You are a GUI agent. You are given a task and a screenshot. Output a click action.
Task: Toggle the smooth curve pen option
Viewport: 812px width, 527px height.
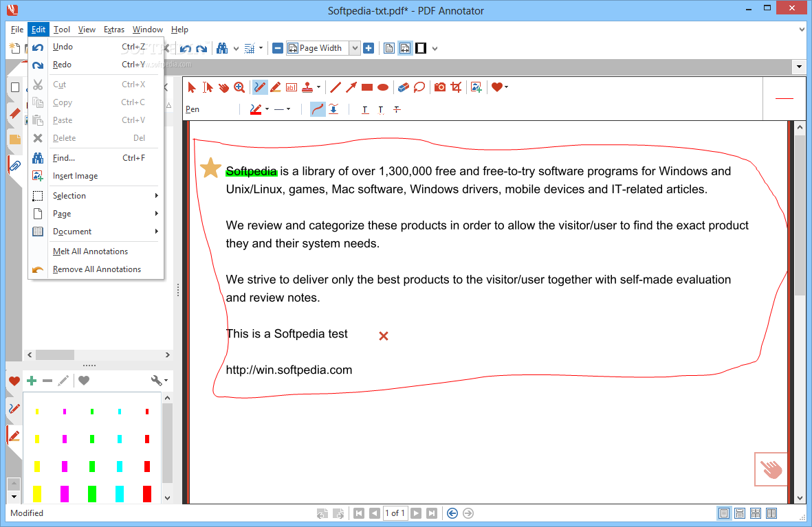coord(318,109)
